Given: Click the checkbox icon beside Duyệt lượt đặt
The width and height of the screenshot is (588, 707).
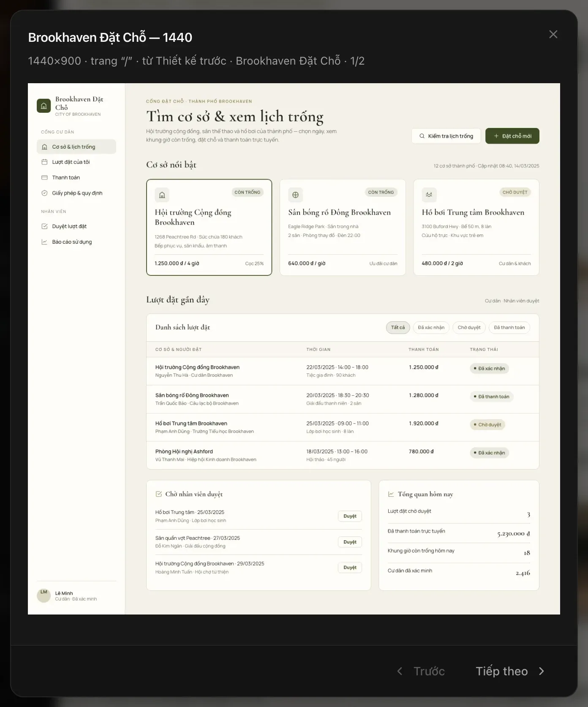Looking at the screenshot, I should click(x=44, y=226).
